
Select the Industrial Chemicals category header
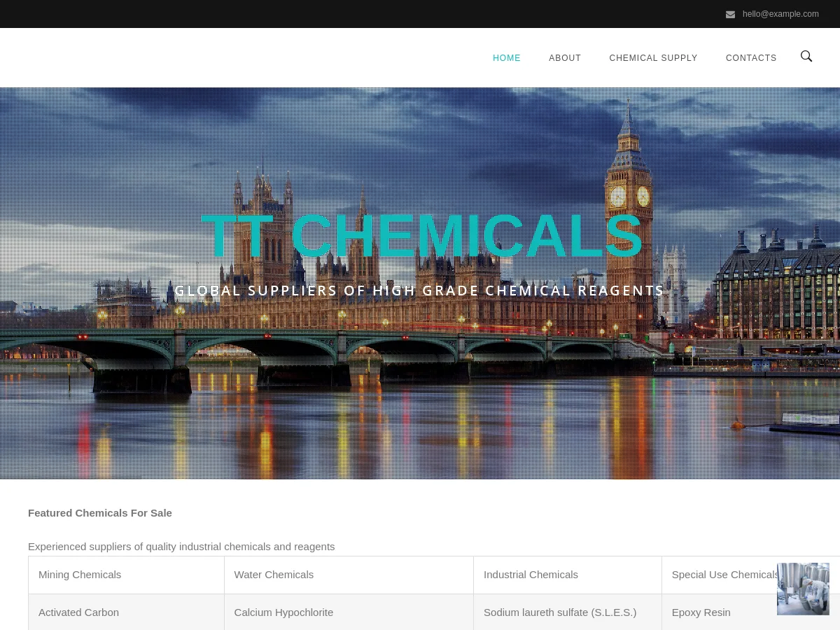(531, 574)
